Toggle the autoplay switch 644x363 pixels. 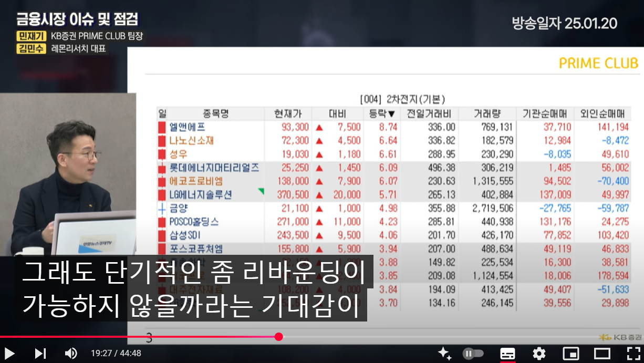[473, 354]
